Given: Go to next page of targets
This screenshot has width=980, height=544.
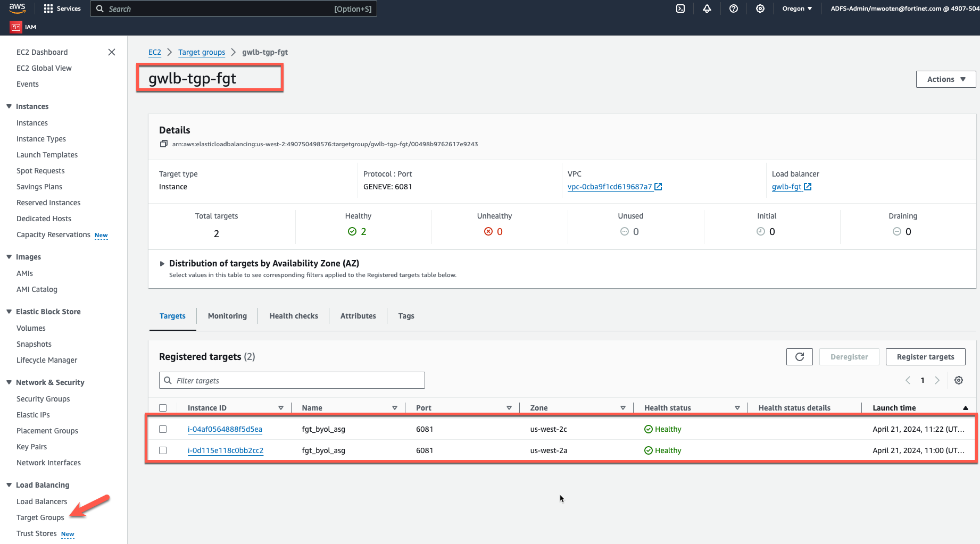Looking at the screenshot, I should point(937,380).
